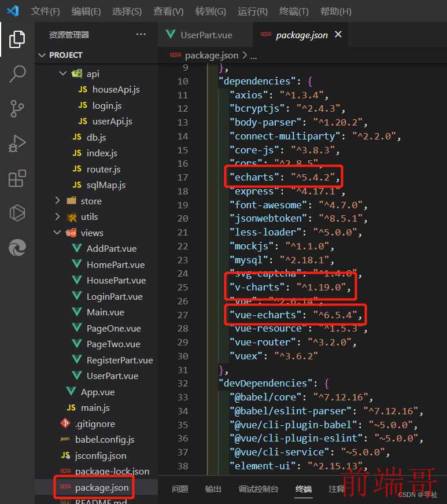
Task: Open PageOne.vue file
Action: (x=106, y=329)
